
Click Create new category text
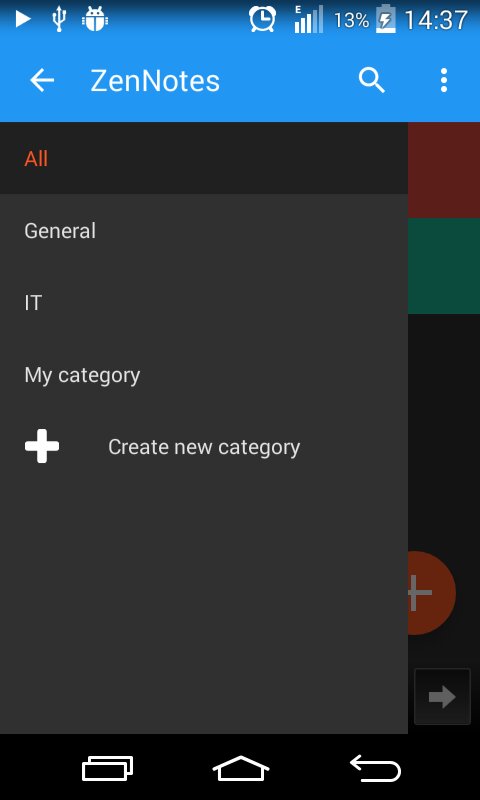click(204, 447)
